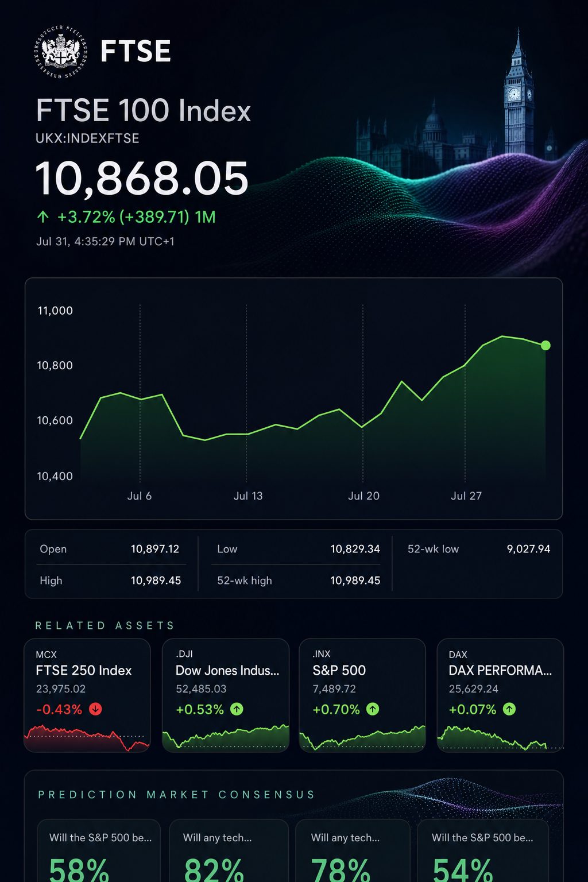Click the Dow Jones value 52,485.03

tap(201, 688)
